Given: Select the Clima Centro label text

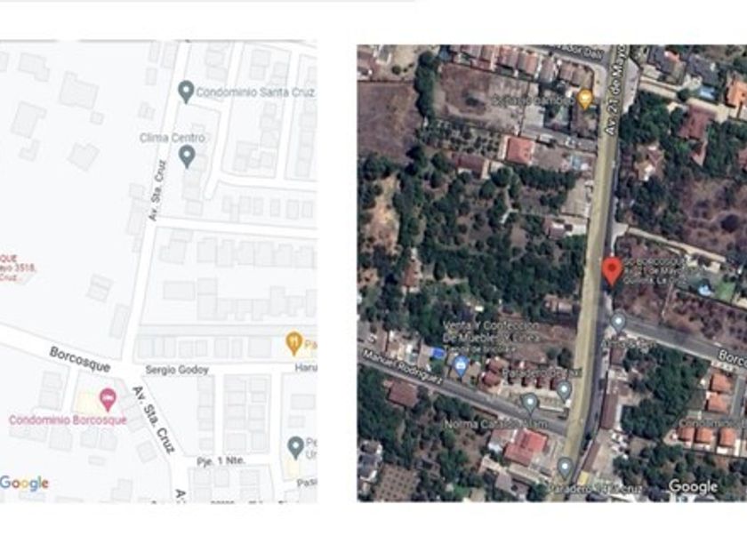Looking at the screenshot, I should tap(173, 138).
